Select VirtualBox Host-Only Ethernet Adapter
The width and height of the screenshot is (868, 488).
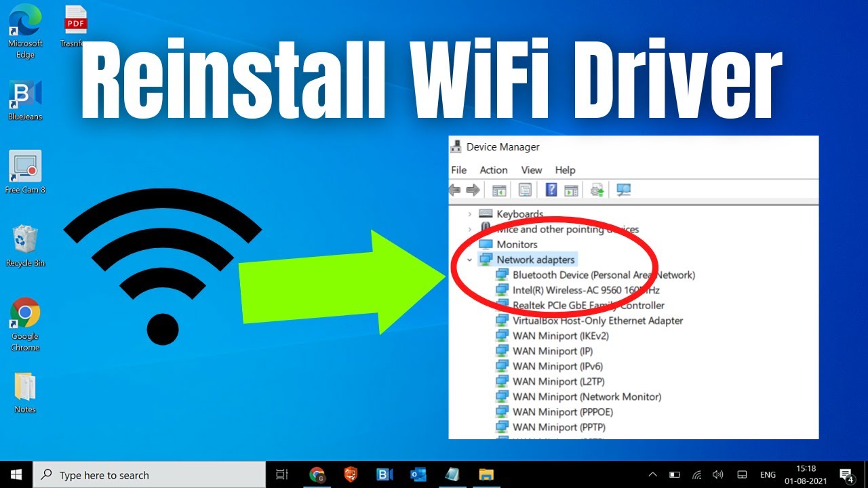[589, 321]
